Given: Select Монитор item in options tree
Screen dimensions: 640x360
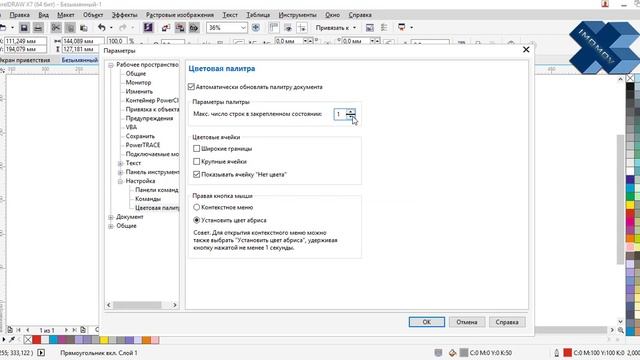Looking at the screenshot, I should click(138, 82).
